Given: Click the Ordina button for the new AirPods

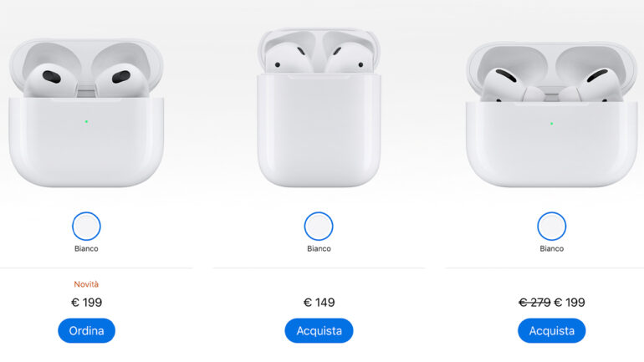Looking at the screenshot, I should point(86,330).
